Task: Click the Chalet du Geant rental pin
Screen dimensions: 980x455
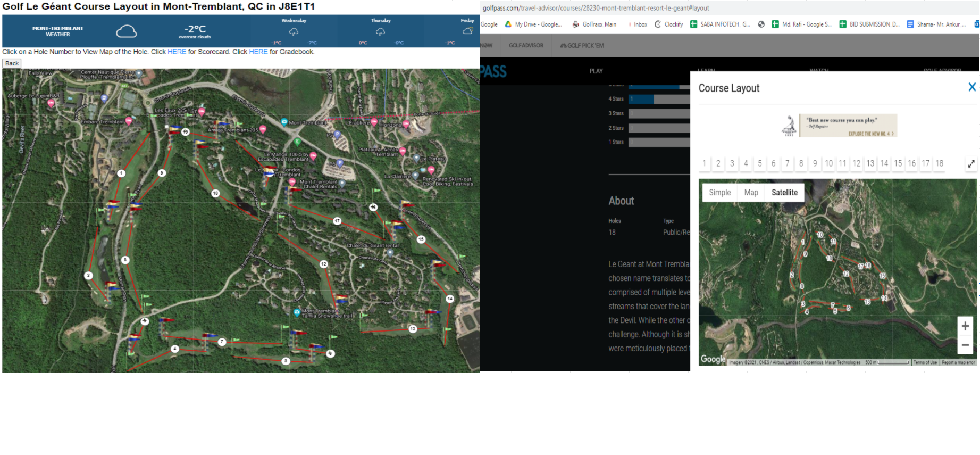Action: pos(390,253)
